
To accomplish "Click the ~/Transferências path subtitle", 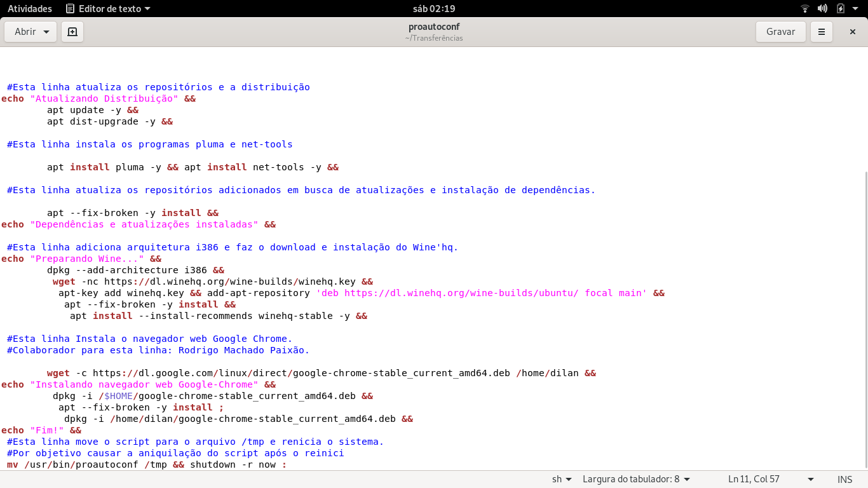I will (434, 38).
